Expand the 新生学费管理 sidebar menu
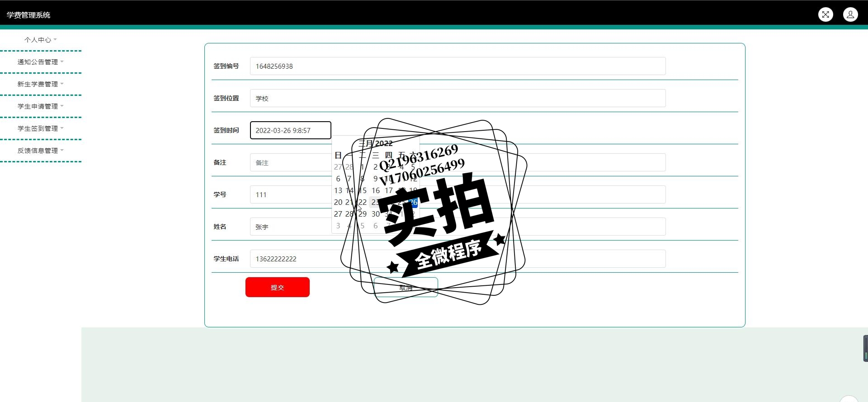This screenshot has width=868, height=402. tap(41, 84)
